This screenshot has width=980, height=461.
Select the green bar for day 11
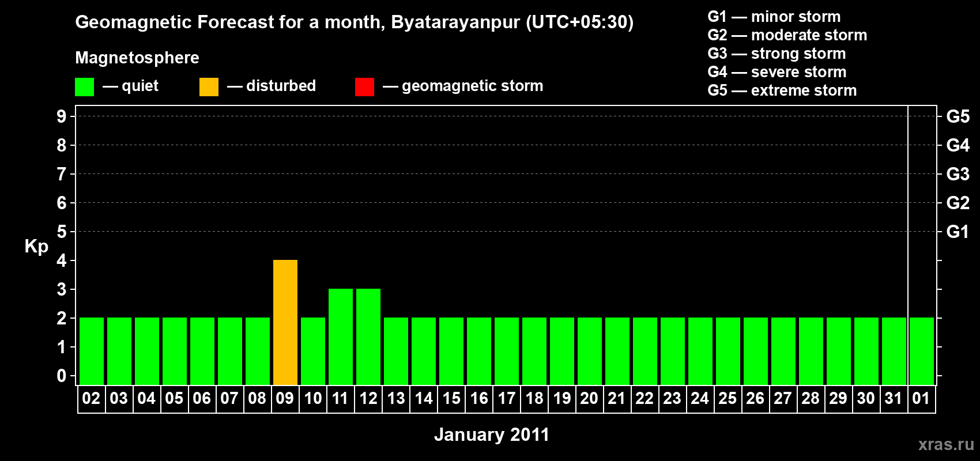click(341, 337)
